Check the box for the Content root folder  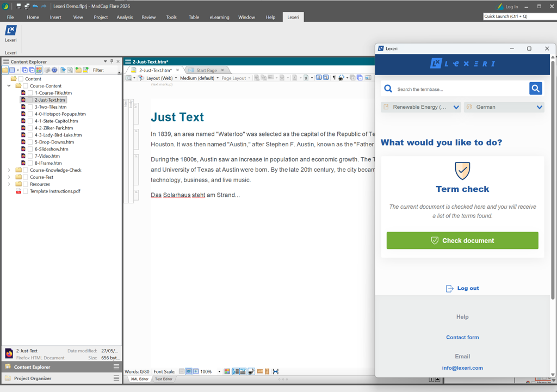[x=21, y=79]
